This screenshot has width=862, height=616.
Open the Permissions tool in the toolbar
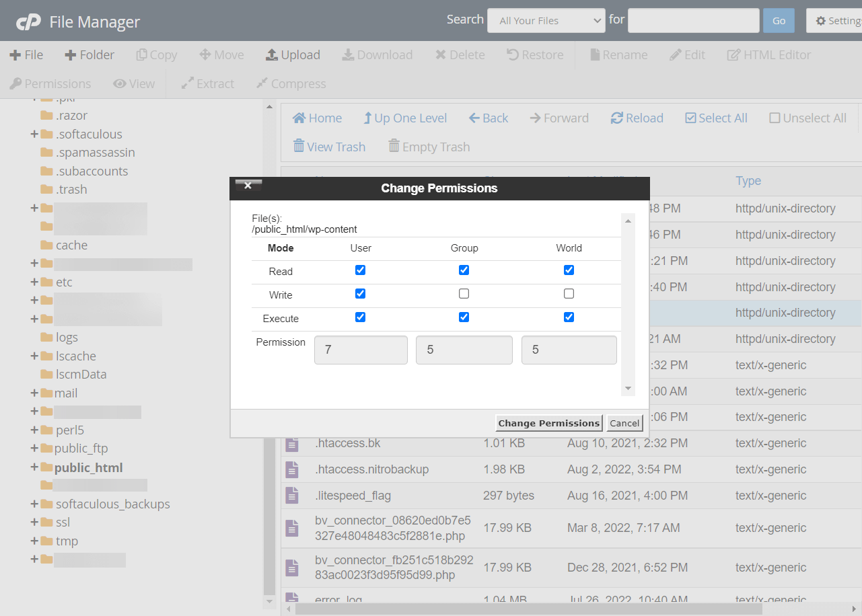pyautogui.click(x=50, y=83)
